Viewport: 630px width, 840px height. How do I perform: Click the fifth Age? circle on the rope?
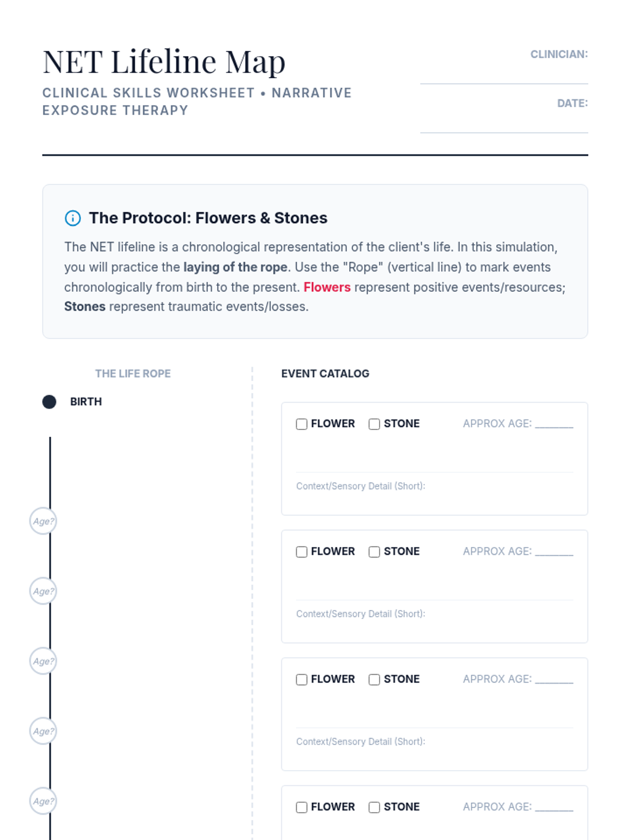[43, 801]
